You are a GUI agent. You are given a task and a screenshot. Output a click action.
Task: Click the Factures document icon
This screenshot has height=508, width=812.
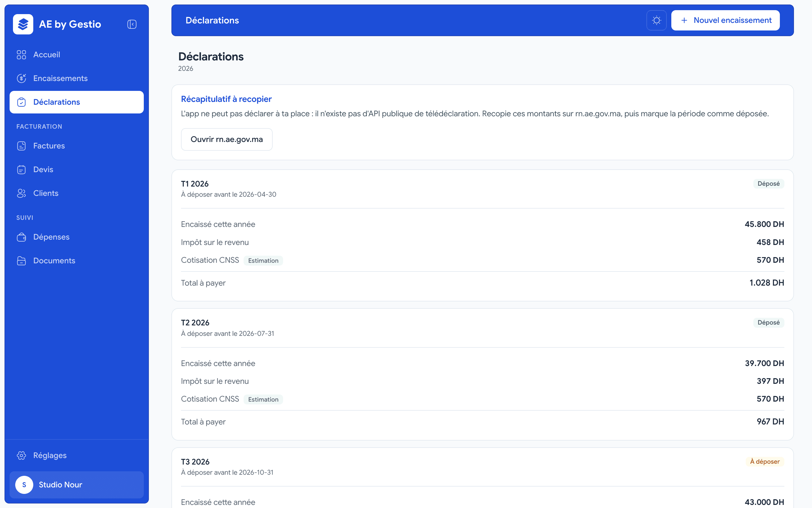click(21, 146)
